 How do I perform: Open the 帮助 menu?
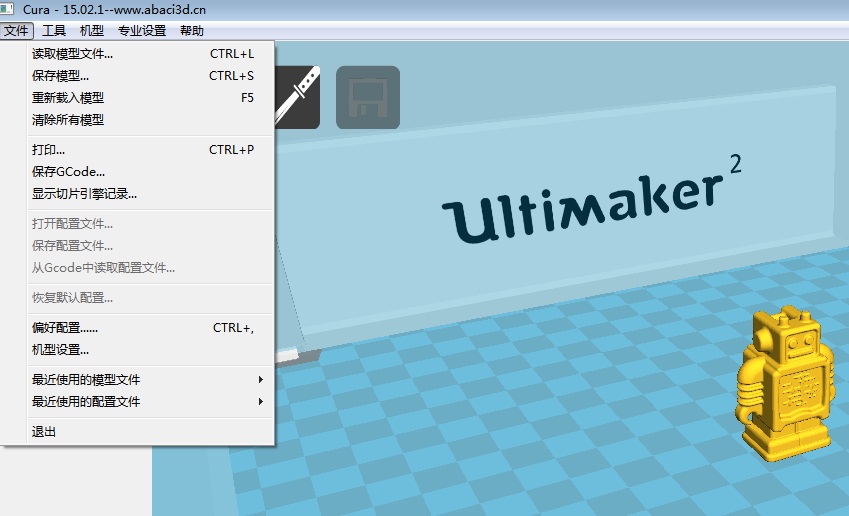[192, 31]
